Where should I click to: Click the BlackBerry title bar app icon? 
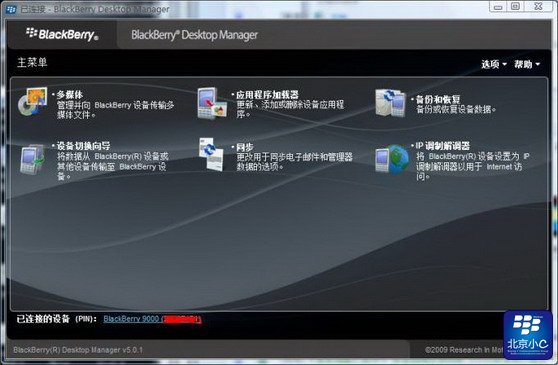[11, 10]
